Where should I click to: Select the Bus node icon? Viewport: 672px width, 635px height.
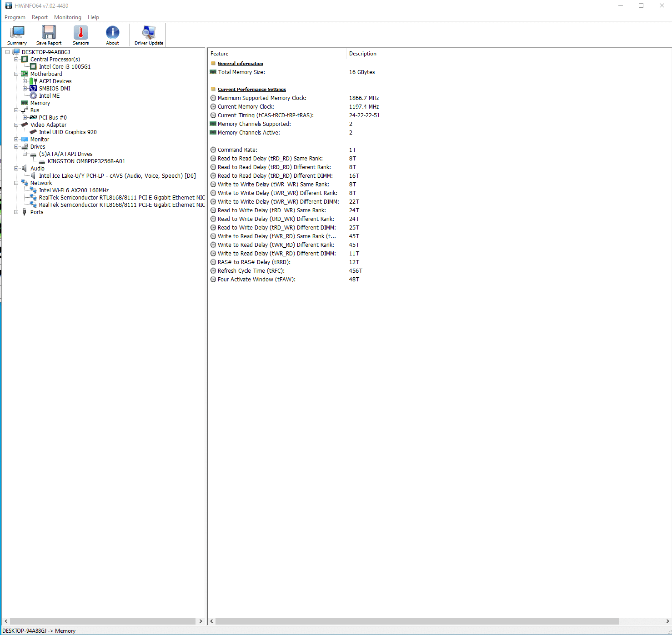pyautogui.click(x=25, y=110)
